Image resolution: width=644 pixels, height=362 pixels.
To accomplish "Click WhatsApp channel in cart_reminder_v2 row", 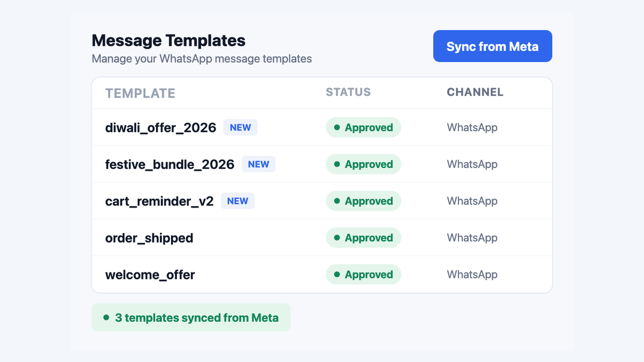I will 472,201.
